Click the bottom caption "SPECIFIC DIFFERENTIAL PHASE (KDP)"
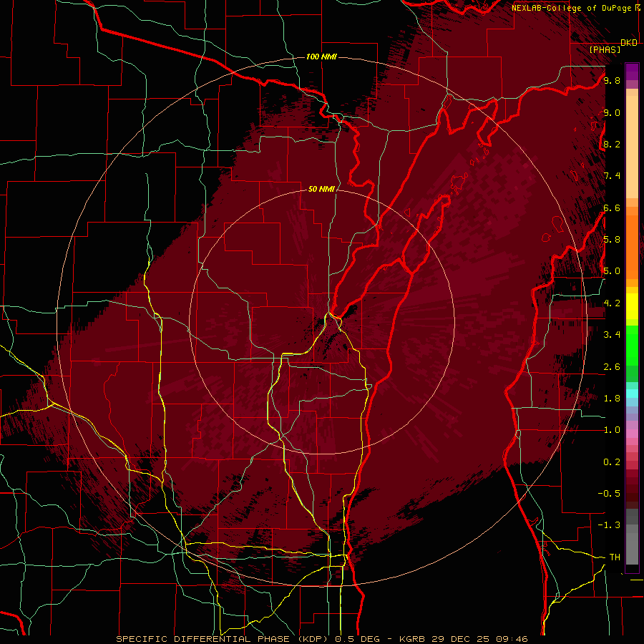The height and width of the screenshot is (644, 644). point(224,639)
